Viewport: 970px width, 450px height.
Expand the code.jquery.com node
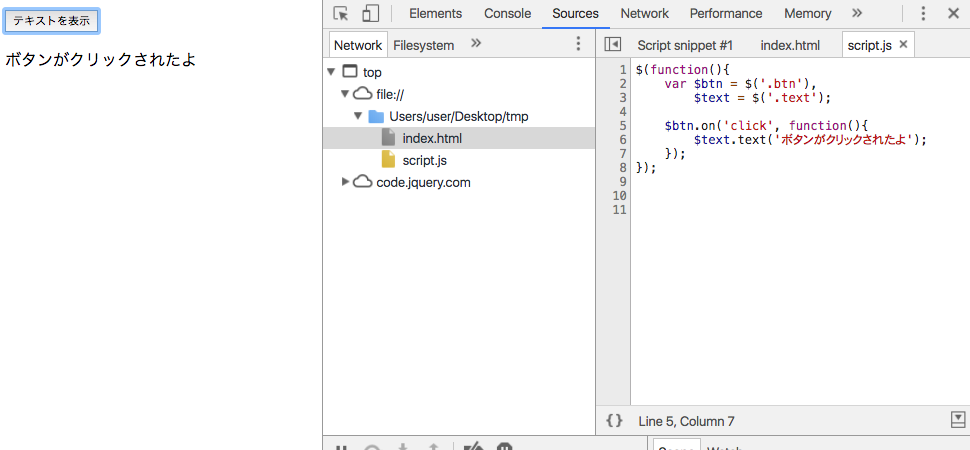pos(345,182)
